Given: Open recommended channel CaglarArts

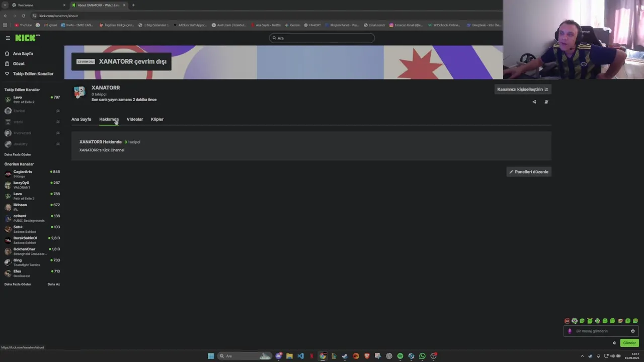Looking at the screenshot, I should point(32,174).
